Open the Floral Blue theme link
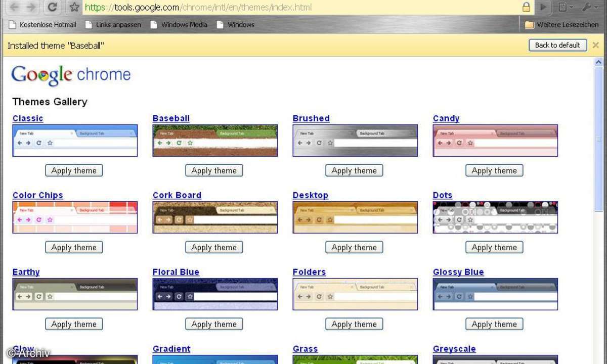This screenshot has width=607, height=364. [x=176, y=272]
